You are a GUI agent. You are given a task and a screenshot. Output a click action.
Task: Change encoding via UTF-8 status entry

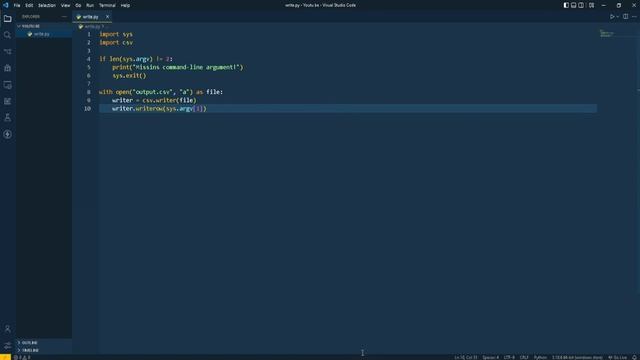click(509, 357)
